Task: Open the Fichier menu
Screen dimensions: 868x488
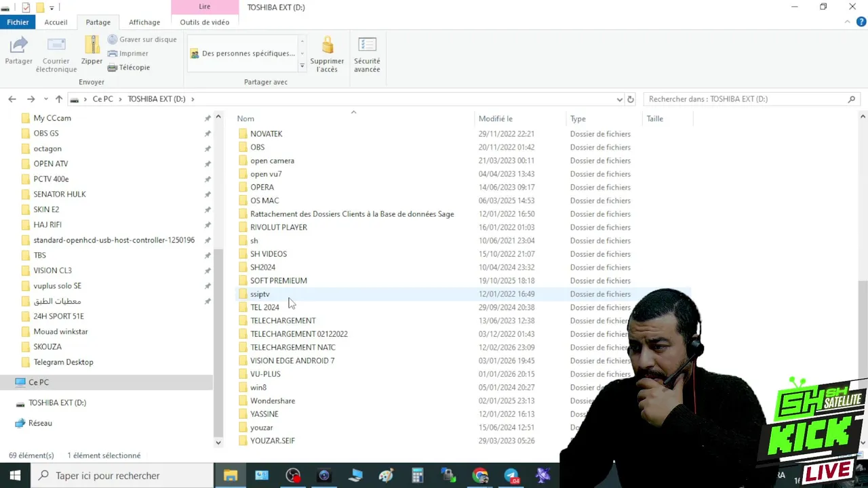Action: pyautogui.click(x=18, y=22)
